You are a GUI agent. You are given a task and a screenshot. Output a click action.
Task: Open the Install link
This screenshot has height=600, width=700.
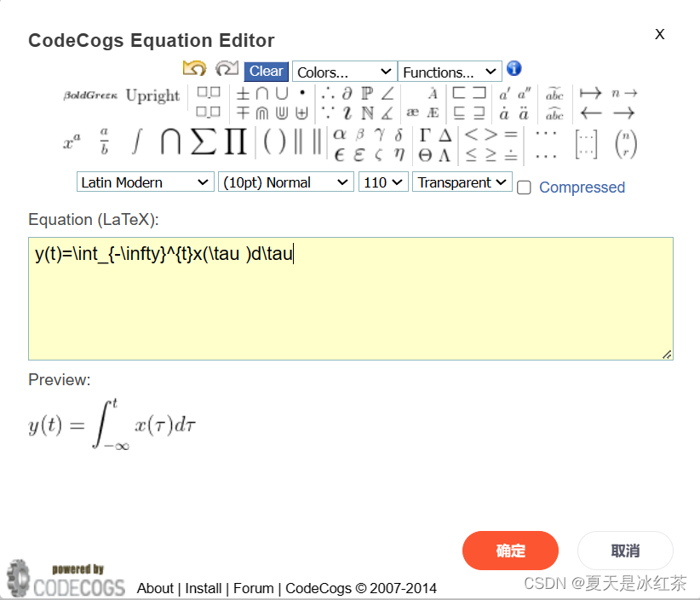pyautogui.click(x=204, y=588)
